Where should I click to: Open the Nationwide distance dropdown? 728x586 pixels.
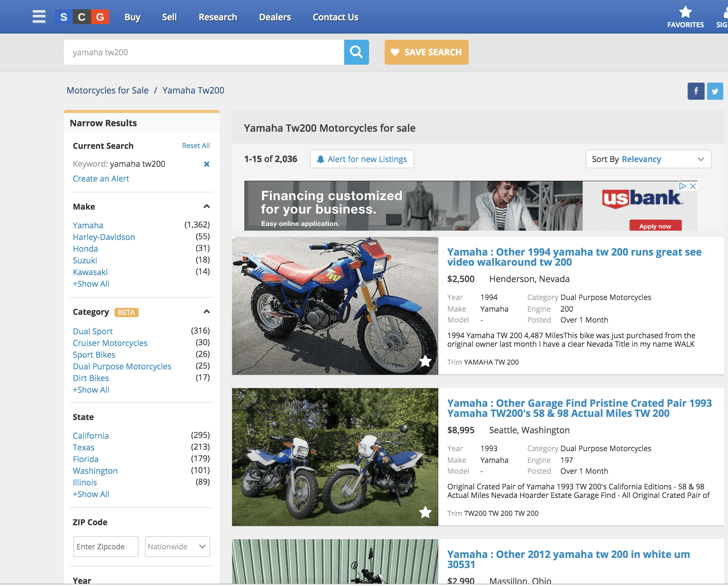click(177, 546)
